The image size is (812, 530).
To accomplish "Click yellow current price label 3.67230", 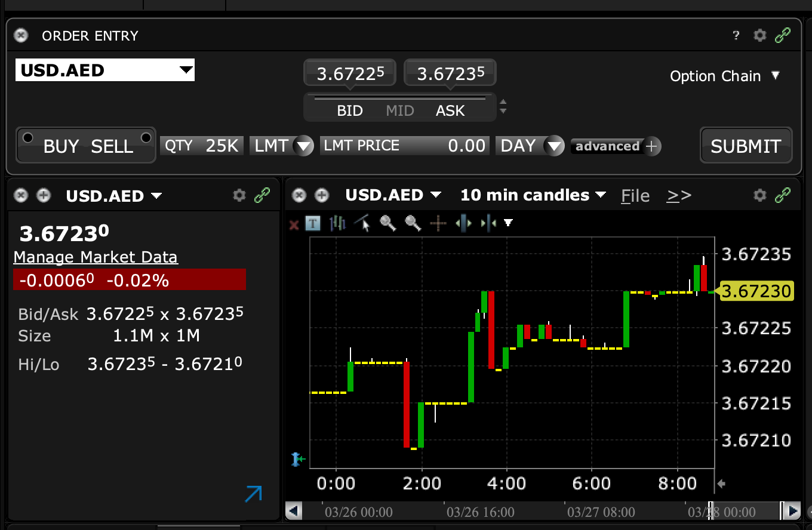I will pyautogui.click(x=756, y=292).
